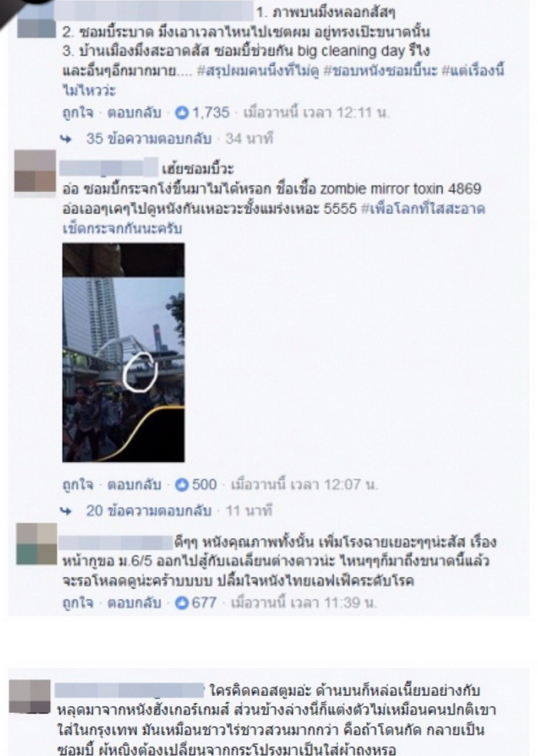Open the attached photo with white circle
Viewport: 538px width, 756px height.
click(x=124, y=353)
